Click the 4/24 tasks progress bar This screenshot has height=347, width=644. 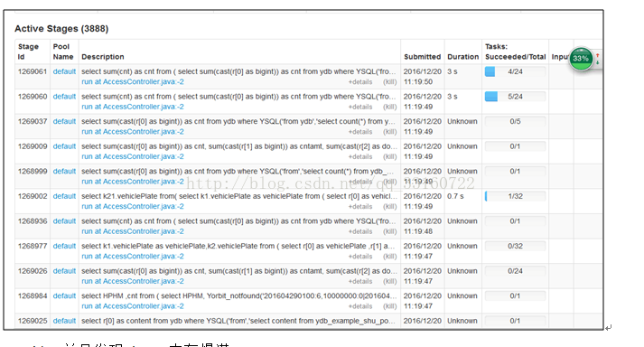coord(515,71)
